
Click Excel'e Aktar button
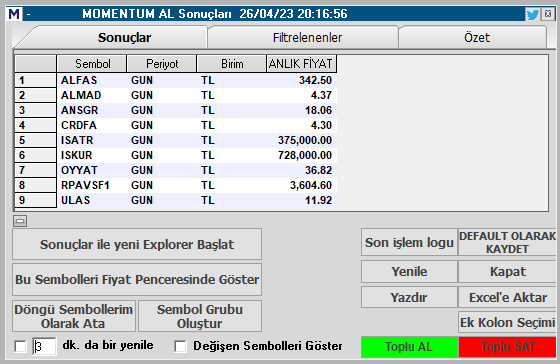pyautogui.click(x=507, y=297)
